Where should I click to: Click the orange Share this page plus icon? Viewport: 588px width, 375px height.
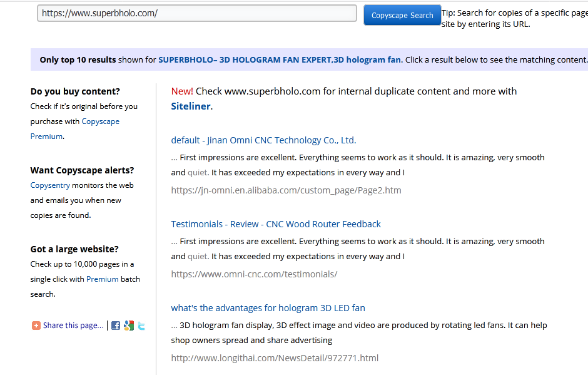[36, 326]
